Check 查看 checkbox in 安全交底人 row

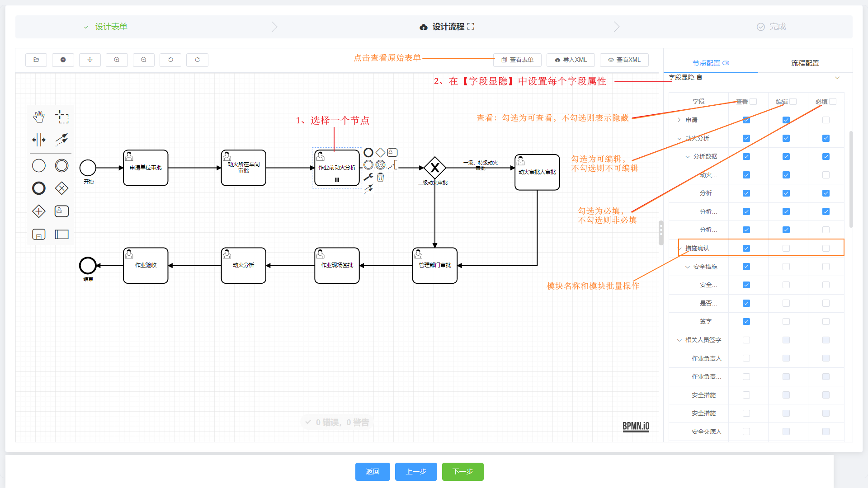[746, 432]
